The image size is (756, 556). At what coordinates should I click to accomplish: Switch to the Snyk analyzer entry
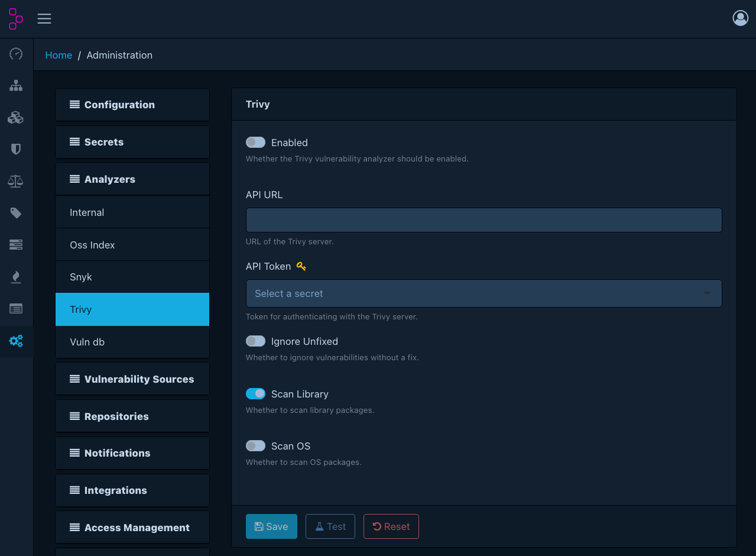pos(132,277)
